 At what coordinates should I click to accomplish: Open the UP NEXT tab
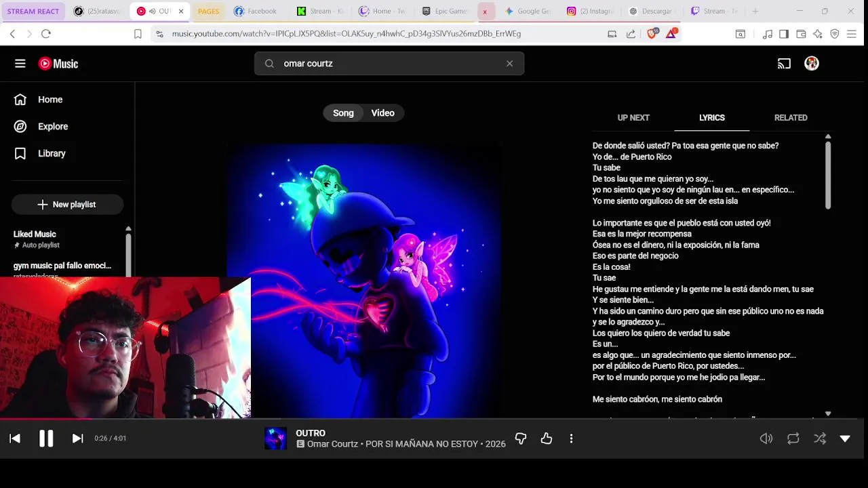tap(633, 118)
